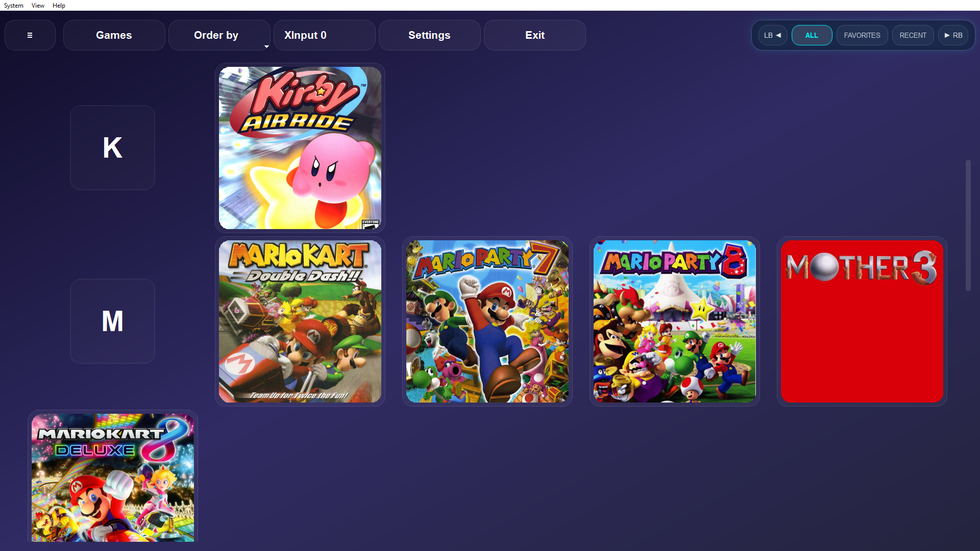
Task: Select Mario Kart 8 Deluxe cover
Action: (x=113, y=477)
